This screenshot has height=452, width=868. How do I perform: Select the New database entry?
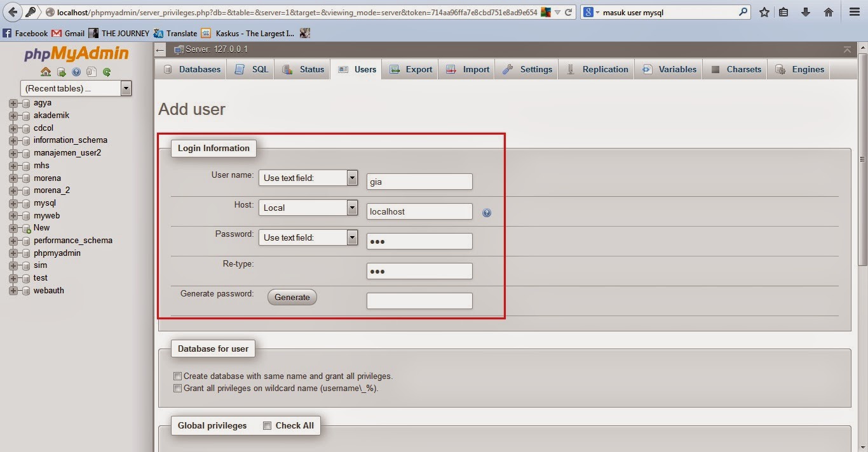point(41,228)
